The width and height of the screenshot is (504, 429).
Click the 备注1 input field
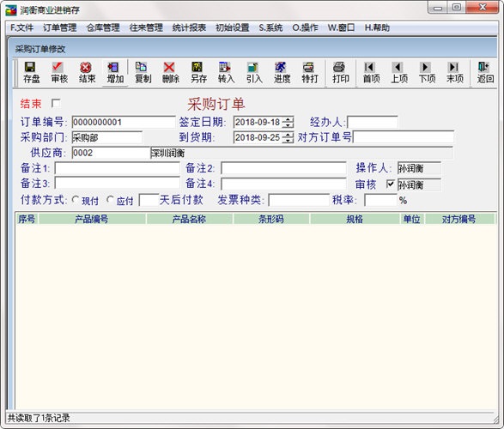pos(117,168)
